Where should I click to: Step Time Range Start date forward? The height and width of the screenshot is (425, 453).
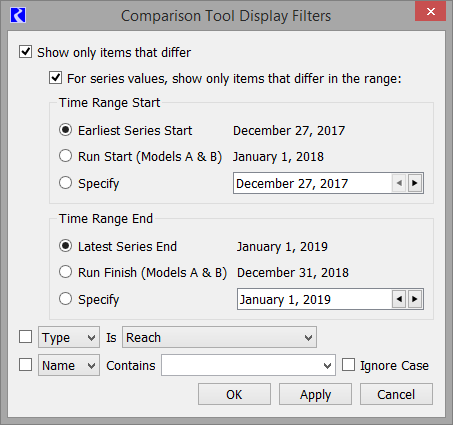[415, 183]
